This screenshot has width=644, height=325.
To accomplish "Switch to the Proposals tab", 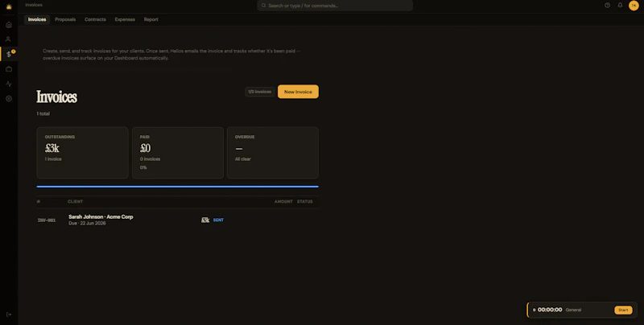I will [x=65, y=19].
